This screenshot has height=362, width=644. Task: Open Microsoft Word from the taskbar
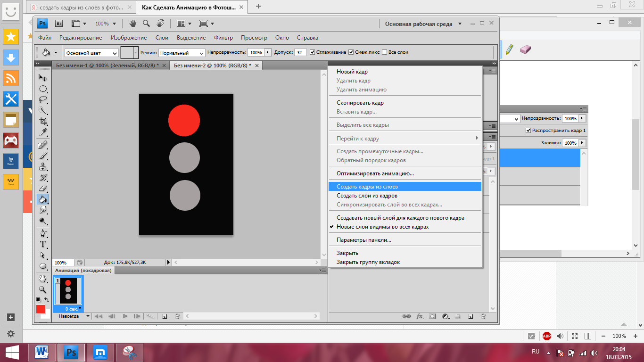(42, 352)
